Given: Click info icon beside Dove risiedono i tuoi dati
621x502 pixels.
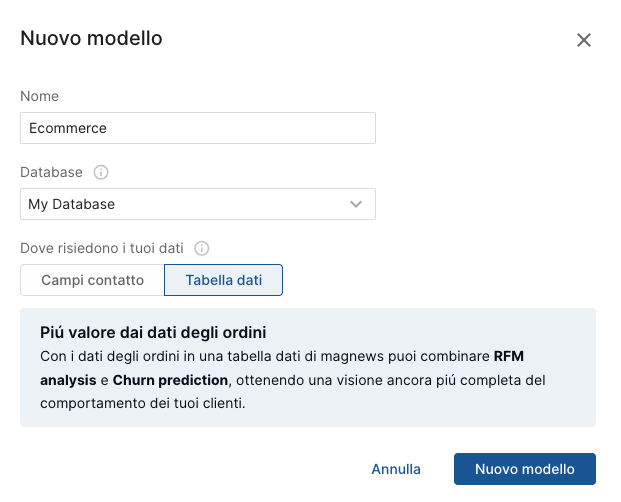Looking at the screenshot, I should pos(202,248).
